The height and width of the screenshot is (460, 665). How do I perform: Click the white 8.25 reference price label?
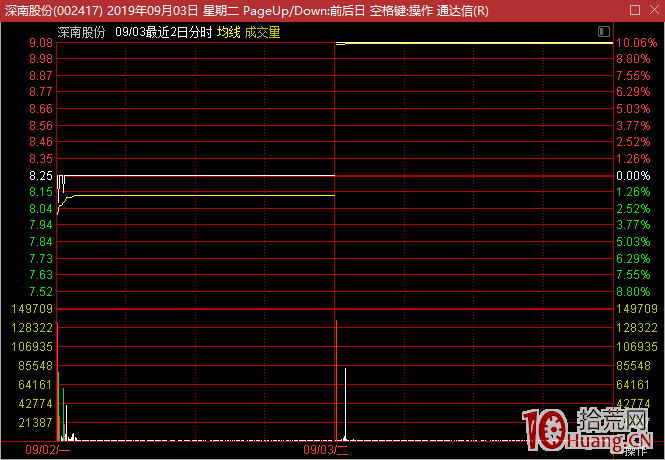coord(41,176)
